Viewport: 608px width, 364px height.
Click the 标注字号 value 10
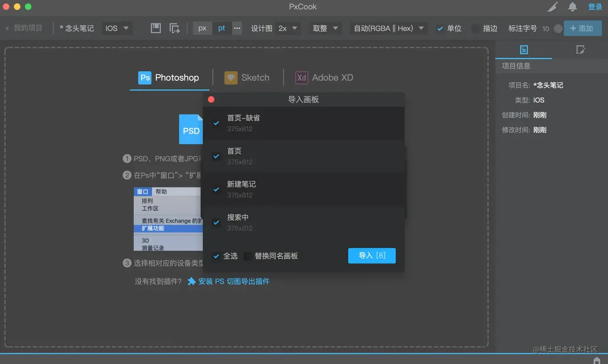tap(545, 29)
